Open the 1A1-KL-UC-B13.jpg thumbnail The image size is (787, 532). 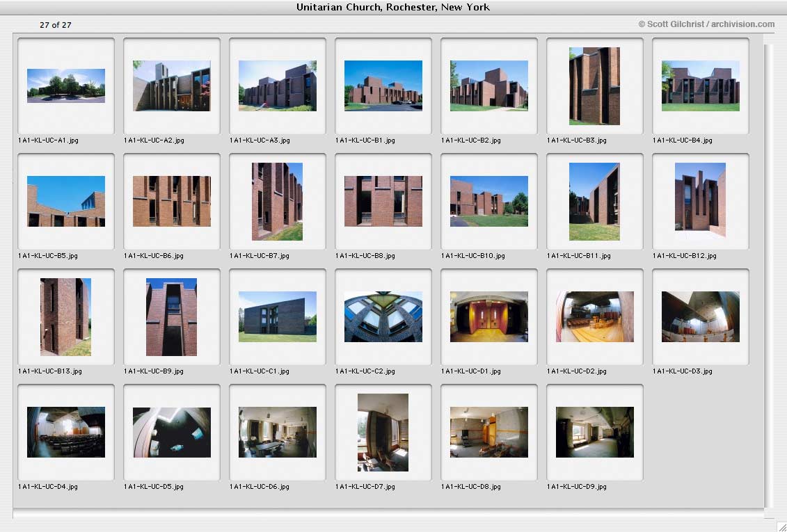click(65, 317)
